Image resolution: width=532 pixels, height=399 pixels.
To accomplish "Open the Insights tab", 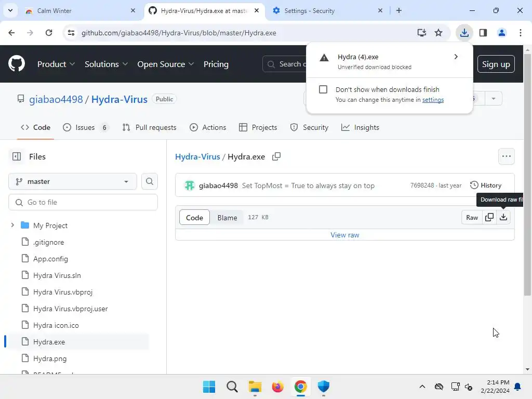I will pos(360,128).
